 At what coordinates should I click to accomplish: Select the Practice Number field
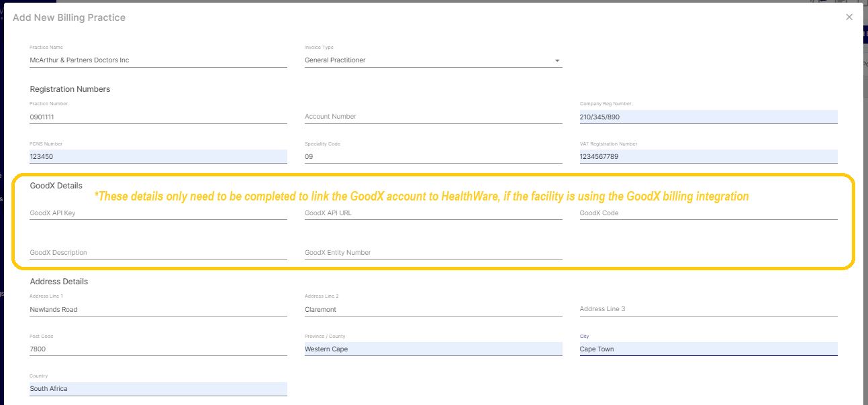point(158,117)
